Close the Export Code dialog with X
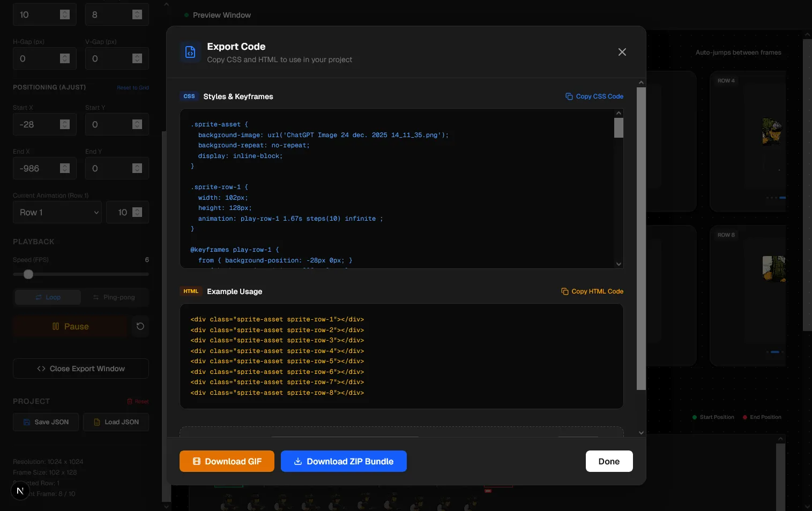The width and height of the screenshot is (812, 511). pyautogui.click(x=622, y=52)
